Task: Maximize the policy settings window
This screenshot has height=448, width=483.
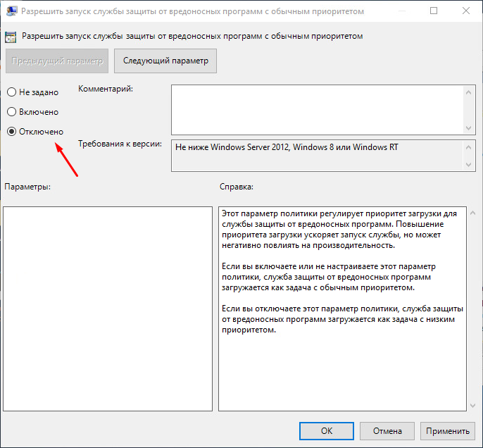Action: (x=433, y=11)
